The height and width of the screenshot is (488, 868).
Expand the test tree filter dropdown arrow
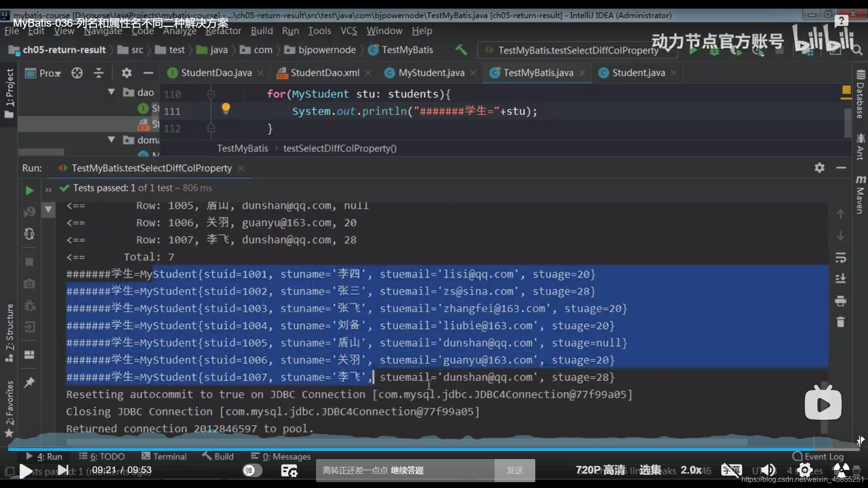[x=48, y=210]
